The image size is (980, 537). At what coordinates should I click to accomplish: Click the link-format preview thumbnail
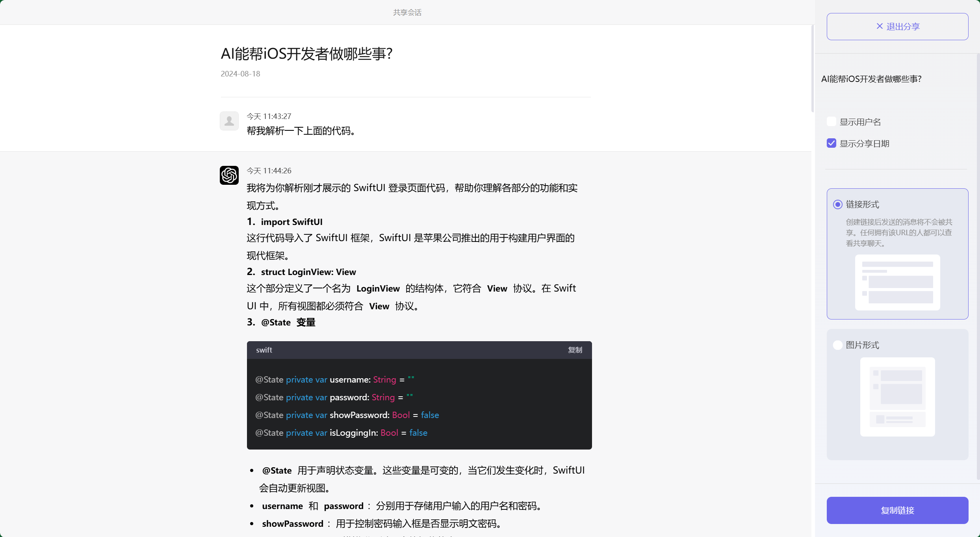pos(897,283)
